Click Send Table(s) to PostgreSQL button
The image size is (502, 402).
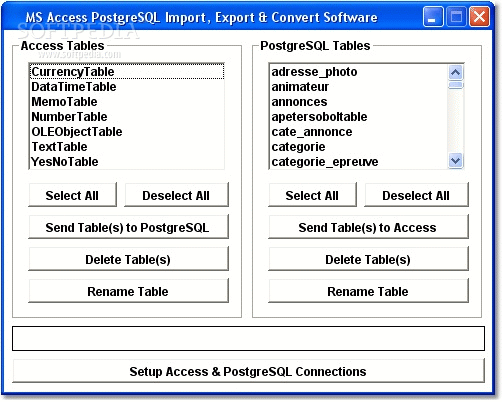pyautogui.click(x=128, y=227)
